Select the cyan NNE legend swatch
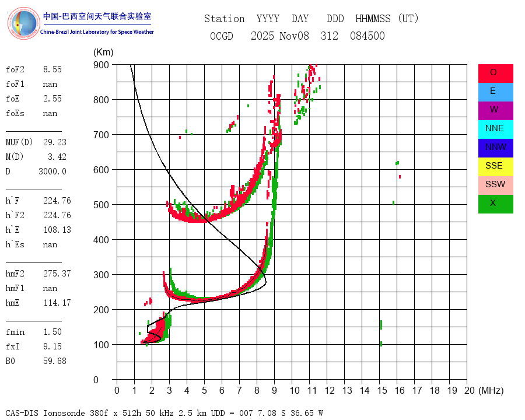 click(x=495, y=129)
